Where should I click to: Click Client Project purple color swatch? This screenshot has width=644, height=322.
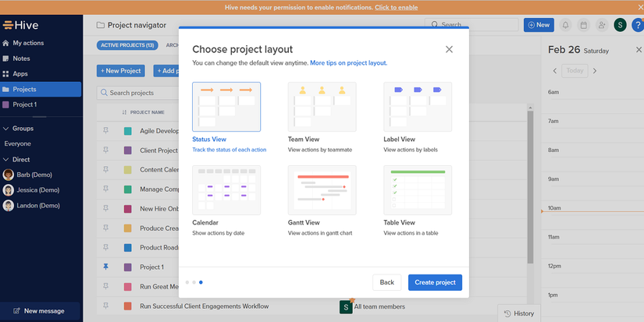click(x=128, y=150)
